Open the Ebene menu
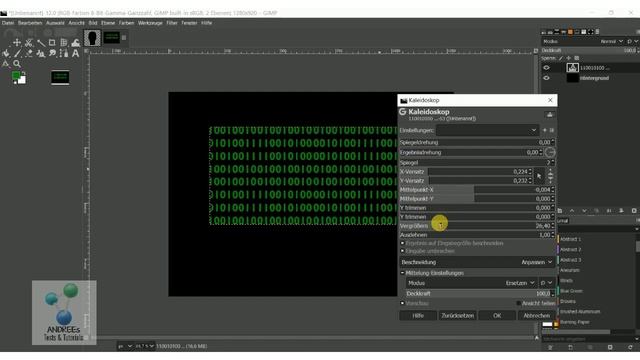This screenshot has width=640, height=360. (x=108, y=23)
